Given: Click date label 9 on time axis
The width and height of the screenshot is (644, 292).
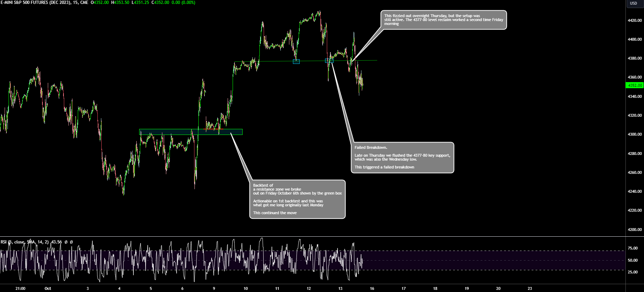Looking at the screenshot, I should click(x=214, y=288).
